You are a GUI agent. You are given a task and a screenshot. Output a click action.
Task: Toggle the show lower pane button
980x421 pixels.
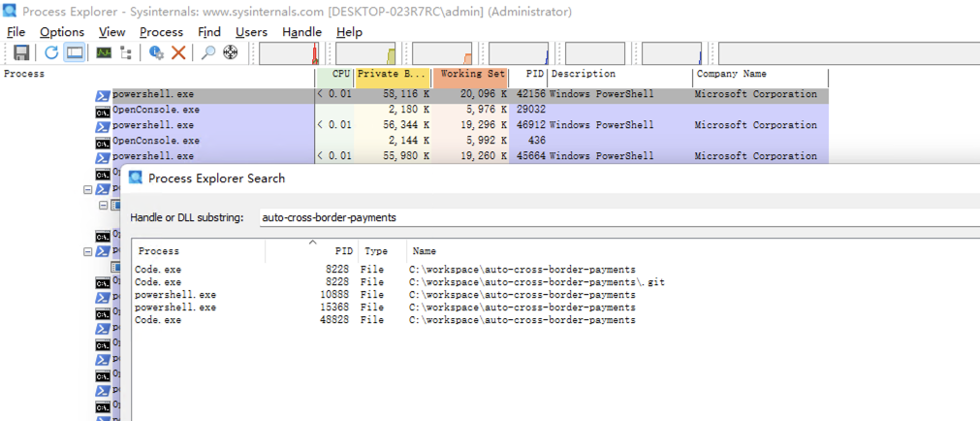pos(74,52)
